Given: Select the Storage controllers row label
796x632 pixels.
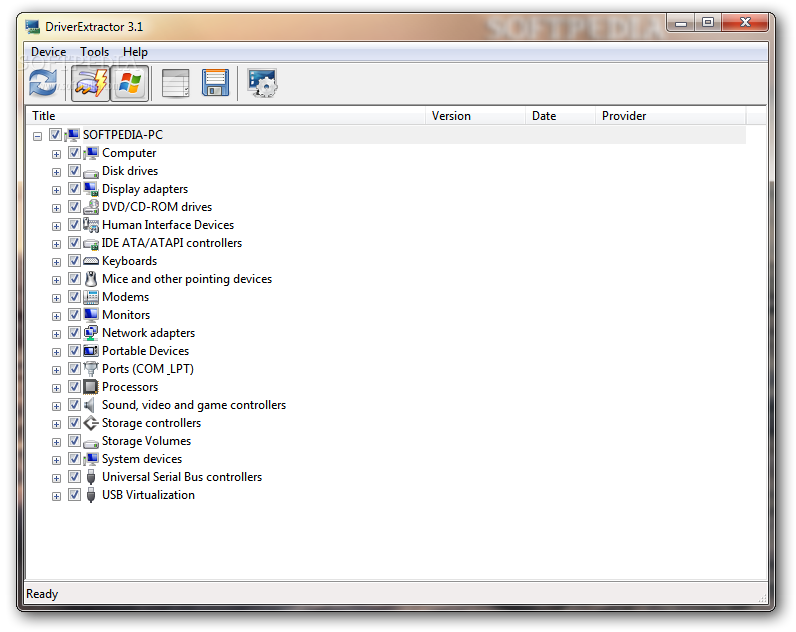Looking at the screenshot, I should point(151,423).
